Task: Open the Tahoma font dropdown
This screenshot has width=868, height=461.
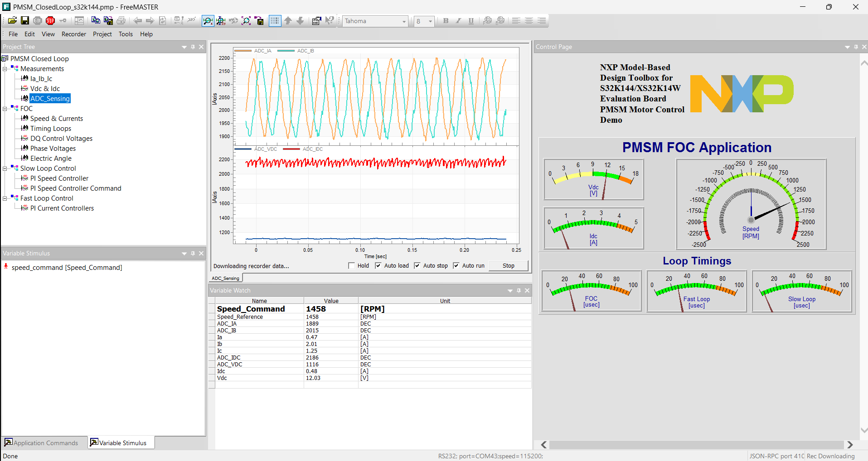Action: [x=404, y=21]
